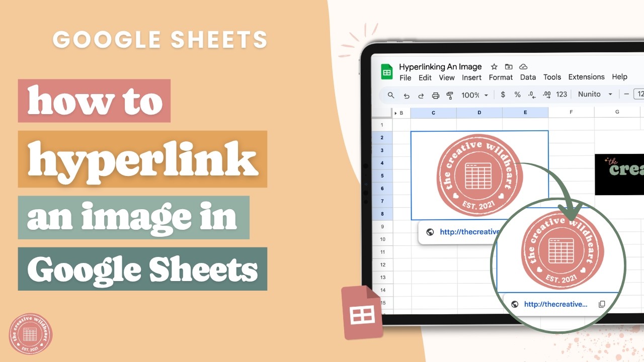The height and width of the screenshot is (362, 644).
Task: Star the Hyperlinking An Image document
Action: point(494,66)
